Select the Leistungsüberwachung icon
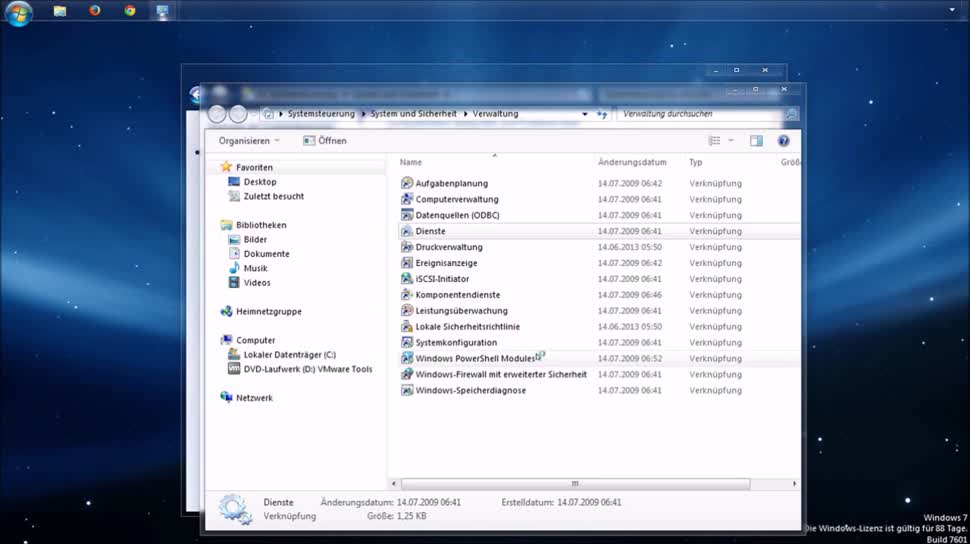Viewport: 970px width, 544px height. tap(406, 311)
